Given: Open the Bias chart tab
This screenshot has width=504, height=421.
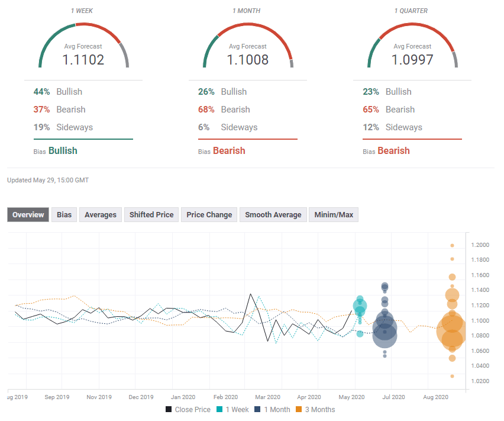Looking at the screenshot, I should (x=64, y=215).
